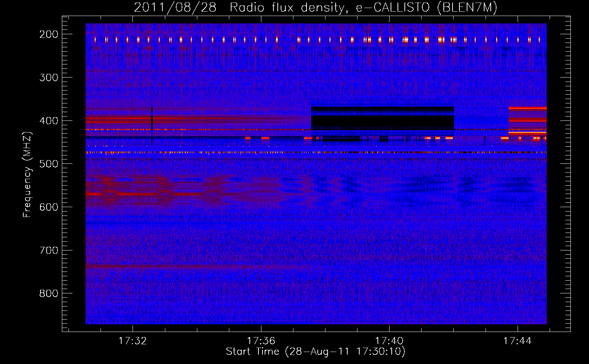This screenshot has width=589, height=364.
Task: Click the 200 frequency tick label
Action: point(49,34)
